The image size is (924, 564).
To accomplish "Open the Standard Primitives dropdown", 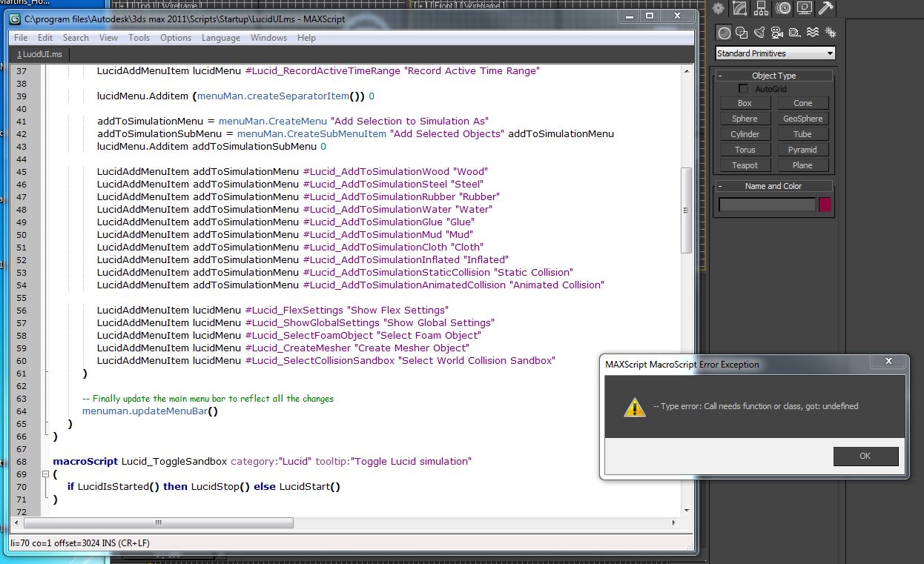I will [775, 53].
